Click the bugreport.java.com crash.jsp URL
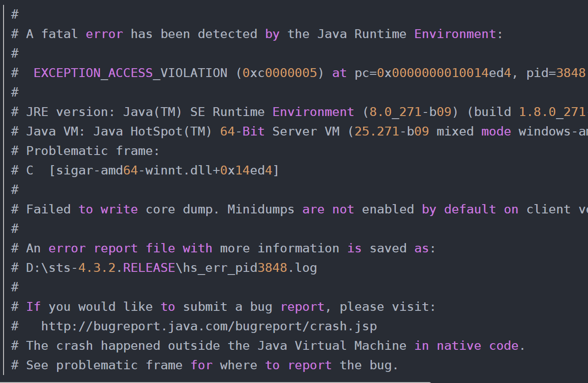Viewport: 588px width, 383px height. point(209,326)
